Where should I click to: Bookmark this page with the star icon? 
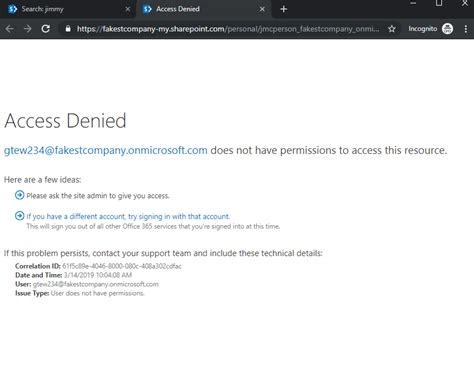392,29
